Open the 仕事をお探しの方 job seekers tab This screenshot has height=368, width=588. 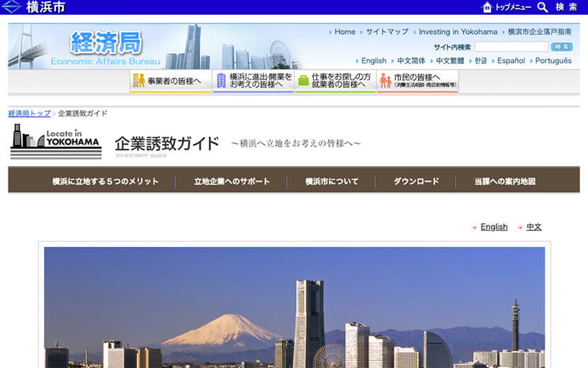coord(335,81)
